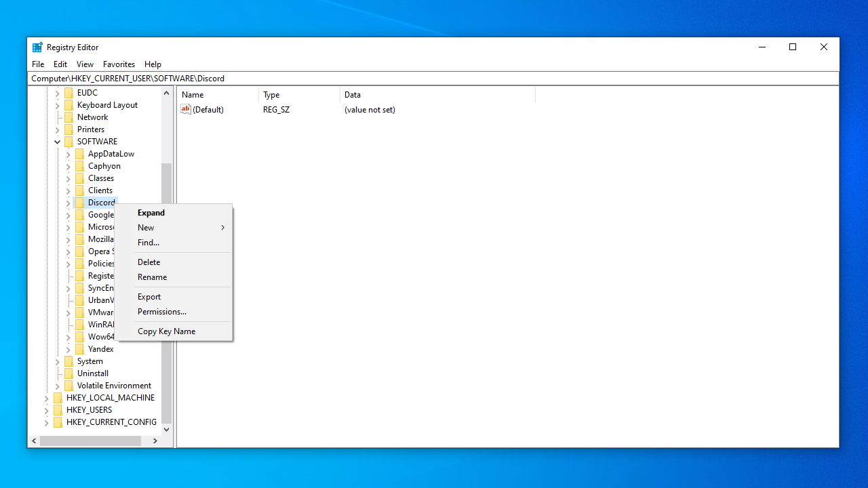868x488 pixels.
Task: Pick Rename from the context menu
Action: [174, 277]
